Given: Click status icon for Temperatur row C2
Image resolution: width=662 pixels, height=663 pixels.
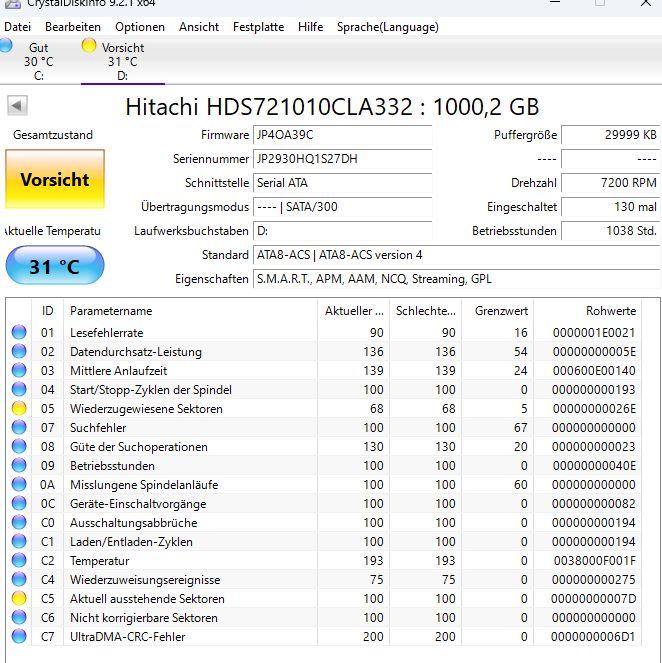Looking at the screenshot, I should [19, 561].
